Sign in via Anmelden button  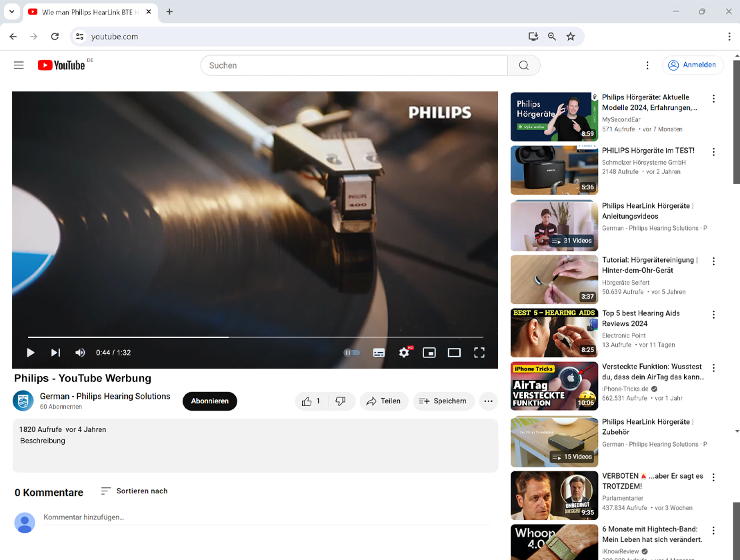pos(693,65)
